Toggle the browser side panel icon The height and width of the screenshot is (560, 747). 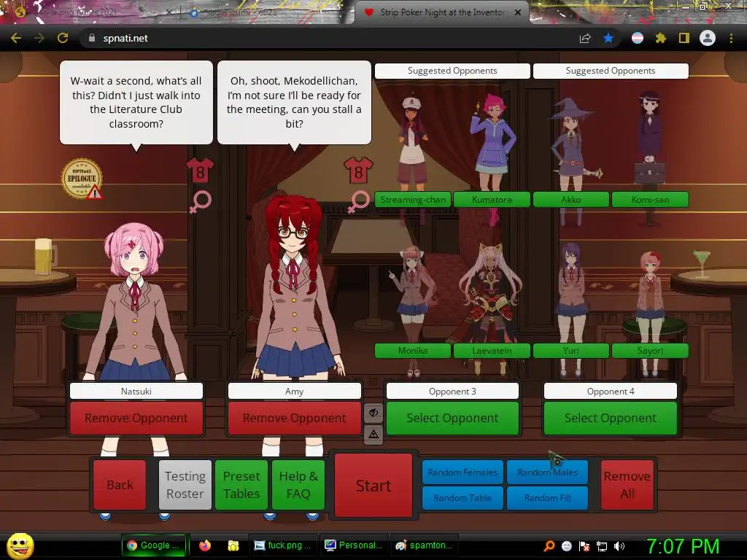click(x=684, y=38)
